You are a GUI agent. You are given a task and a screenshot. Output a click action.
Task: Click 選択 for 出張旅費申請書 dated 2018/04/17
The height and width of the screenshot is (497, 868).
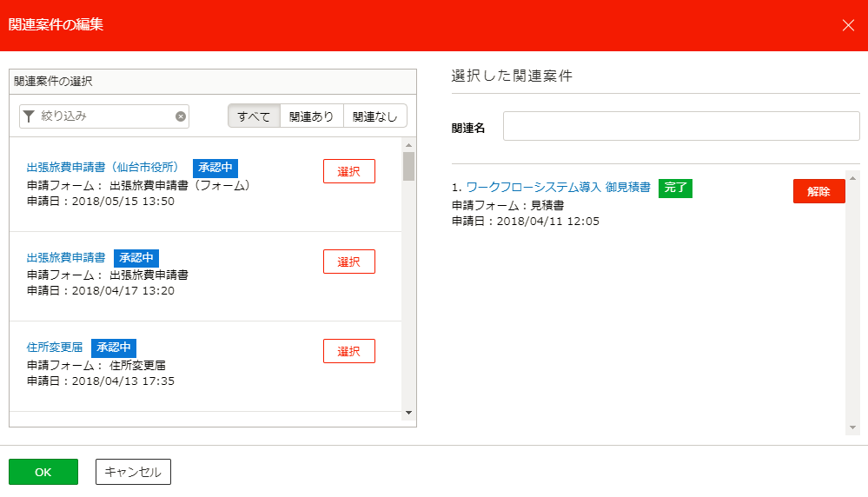point(348,262)
